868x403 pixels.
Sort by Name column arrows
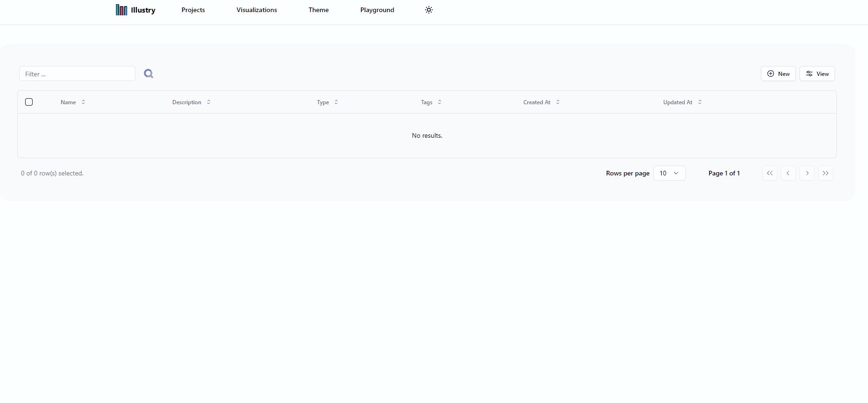click(83, 102)
